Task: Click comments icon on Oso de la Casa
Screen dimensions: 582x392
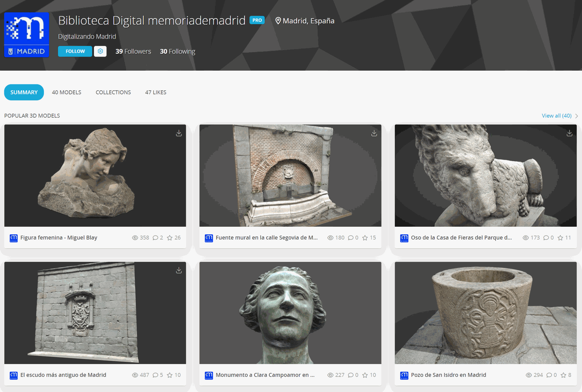Action: [546, 238]
